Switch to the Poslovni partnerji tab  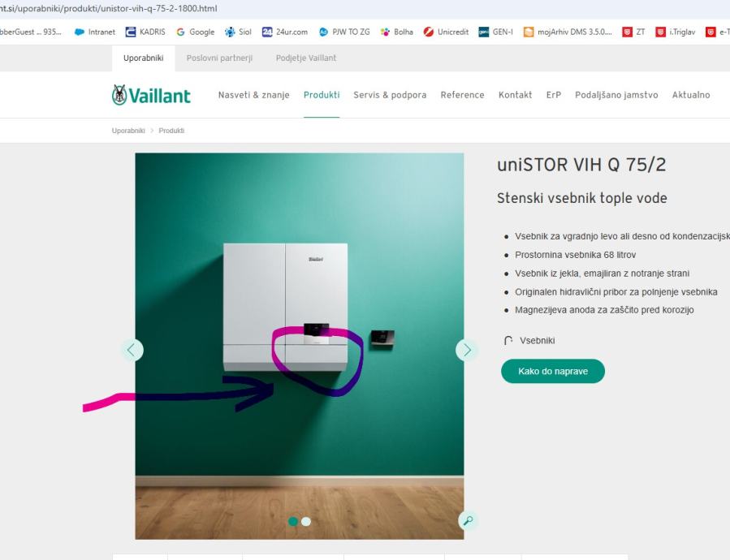[x=219, y=58]
